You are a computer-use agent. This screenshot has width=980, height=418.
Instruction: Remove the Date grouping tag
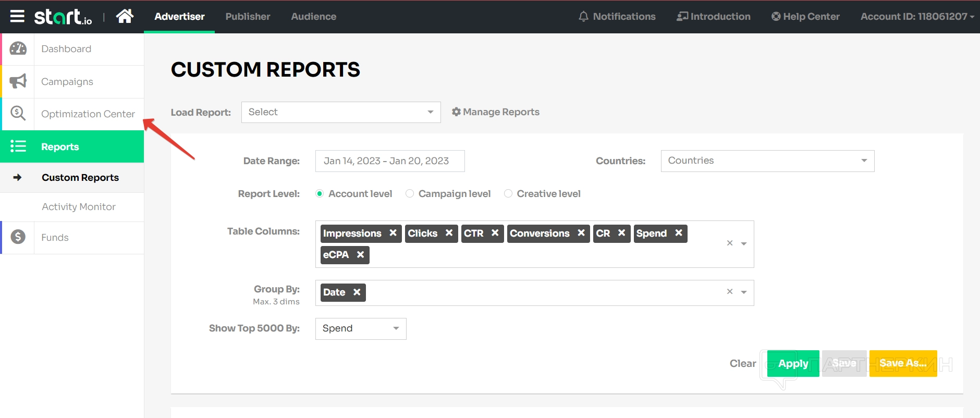click(x=357, y=292)
